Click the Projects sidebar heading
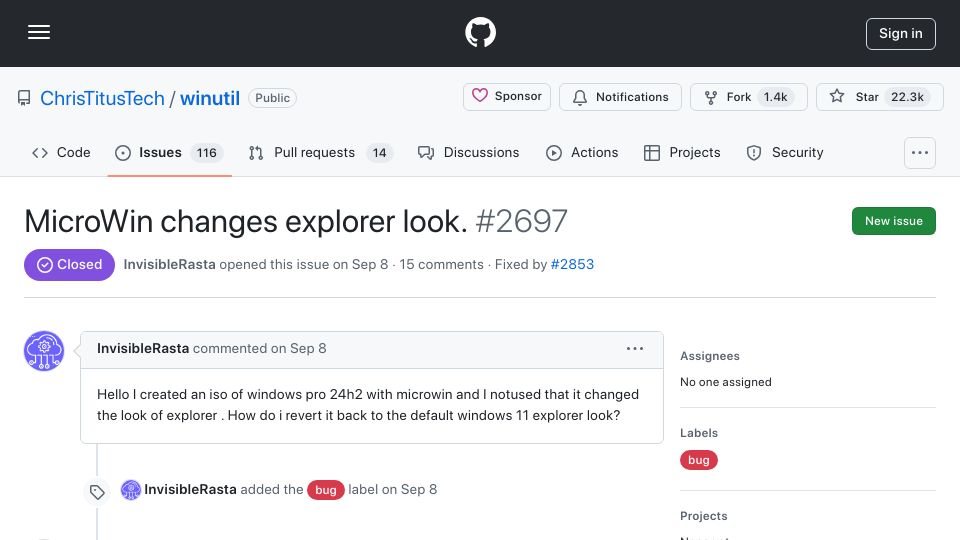The image size is (960, 540). (703, 516)
